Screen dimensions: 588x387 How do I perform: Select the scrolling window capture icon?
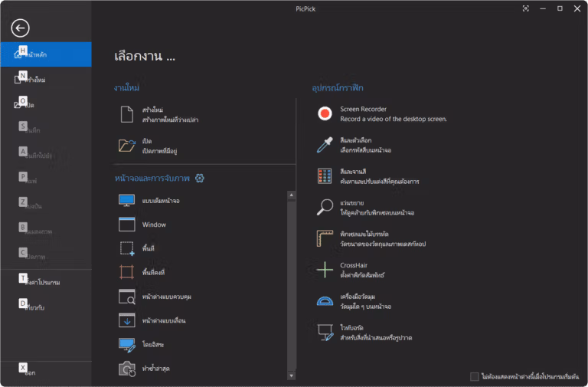(127, 320)
